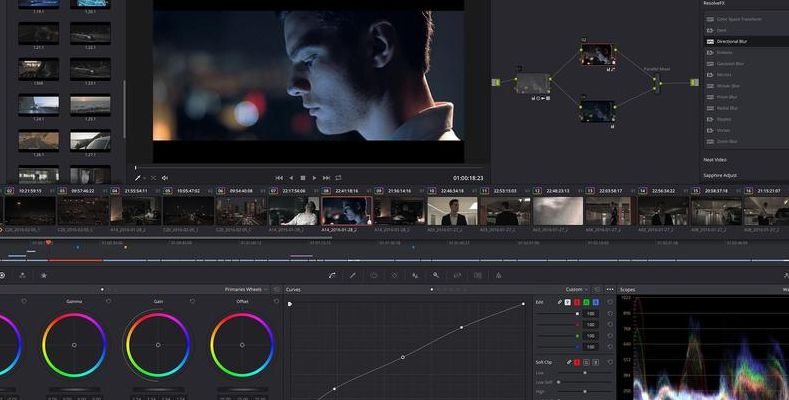This screenshot has height=400, width=789.
Task: Open the Key palette icon
Action: tap(436, 275)
